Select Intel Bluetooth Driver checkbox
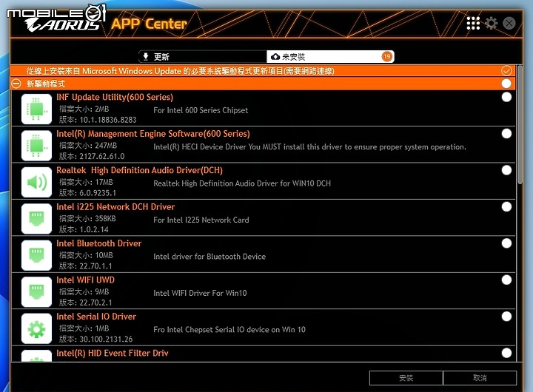The width and height of the screenshot is (533, 392). pos(506,243)
